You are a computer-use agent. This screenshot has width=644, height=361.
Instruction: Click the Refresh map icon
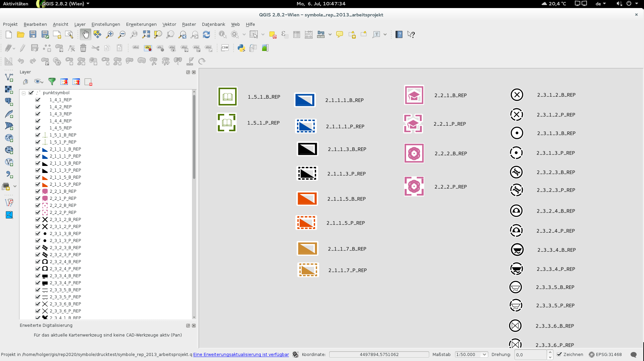pyautogui.click(x=206, y=35)
